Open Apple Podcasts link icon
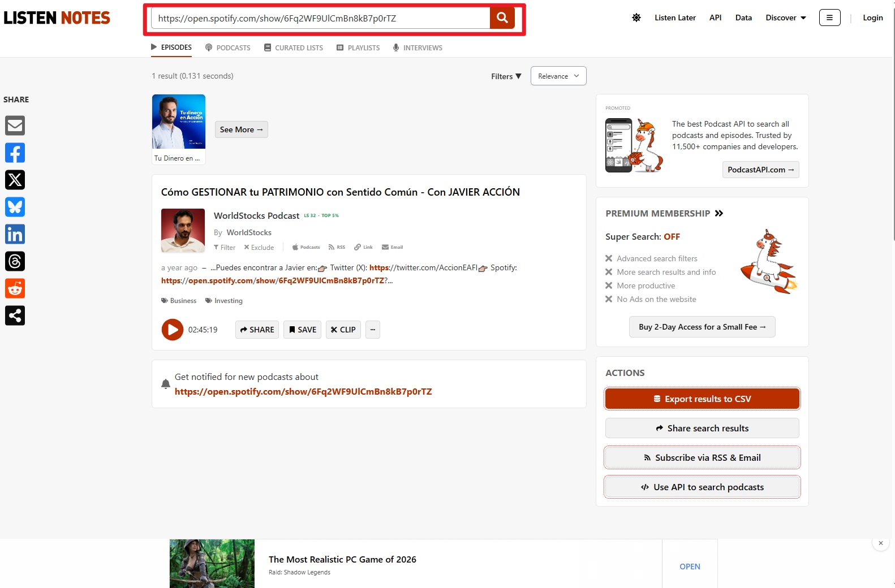The width and height of the screenshot is (895, 588). point(306,247)
